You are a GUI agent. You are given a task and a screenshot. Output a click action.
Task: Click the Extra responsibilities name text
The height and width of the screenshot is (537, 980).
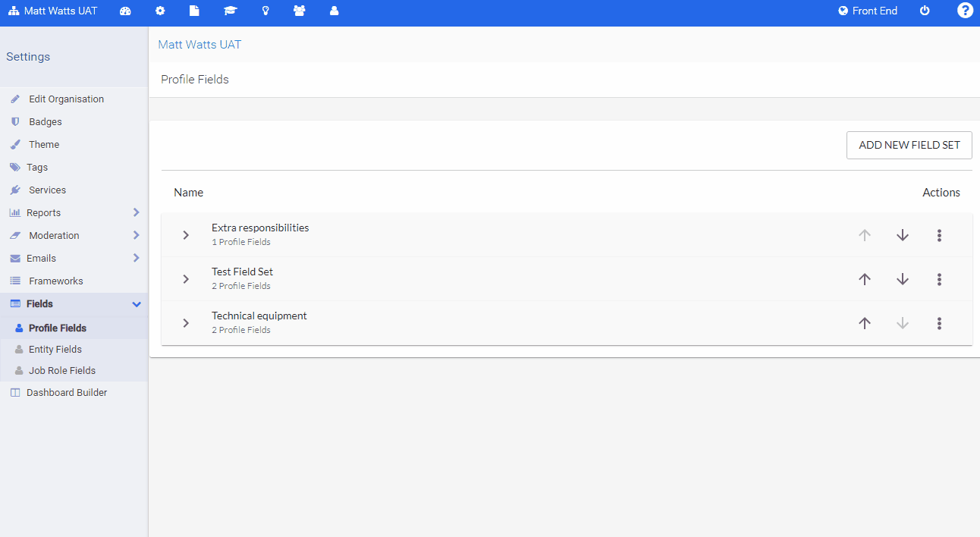click(260, 228)
